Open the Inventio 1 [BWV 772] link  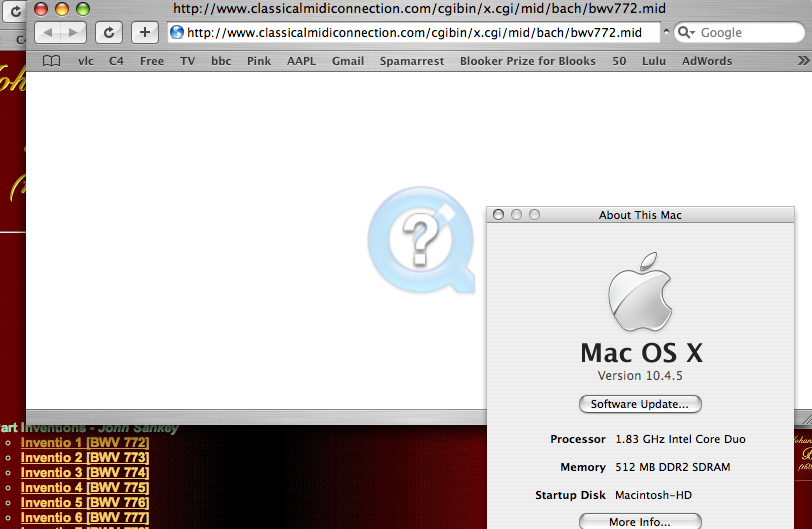tap(85, 443)
